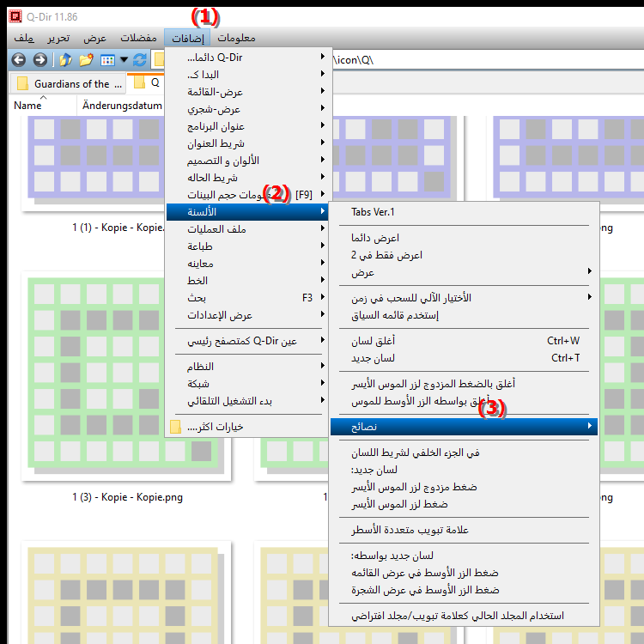Toggle إستخدم قائمه السياق option

(464, 315)
